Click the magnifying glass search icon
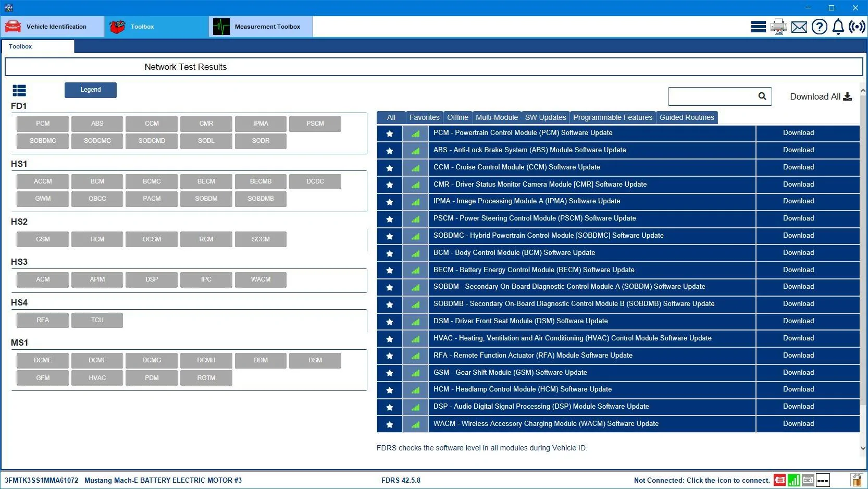 (762, 96)
